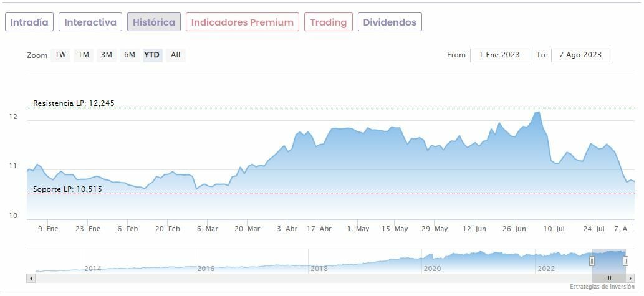Click the To date field
The height and width of the screenshot is (296, 644).
(580, 55)
